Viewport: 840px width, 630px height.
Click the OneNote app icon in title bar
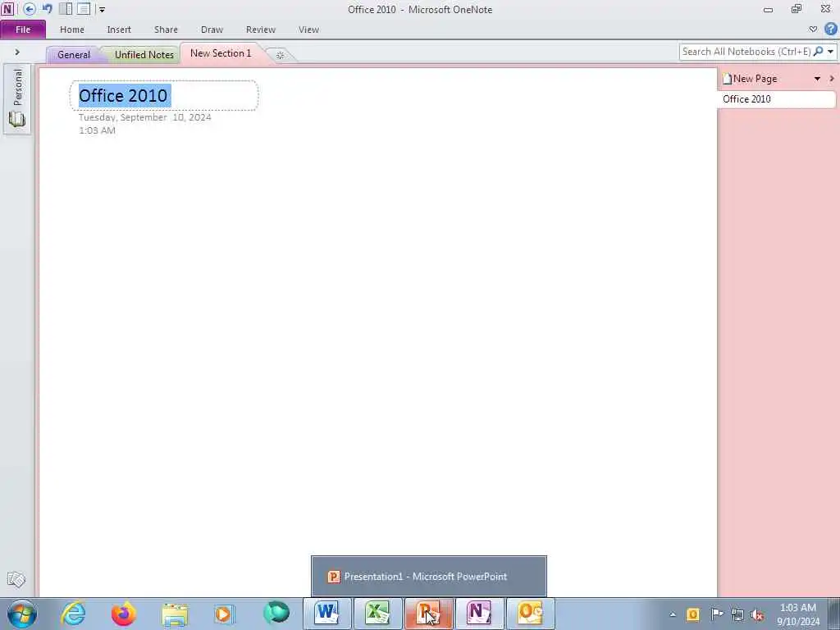pos(7,9)
